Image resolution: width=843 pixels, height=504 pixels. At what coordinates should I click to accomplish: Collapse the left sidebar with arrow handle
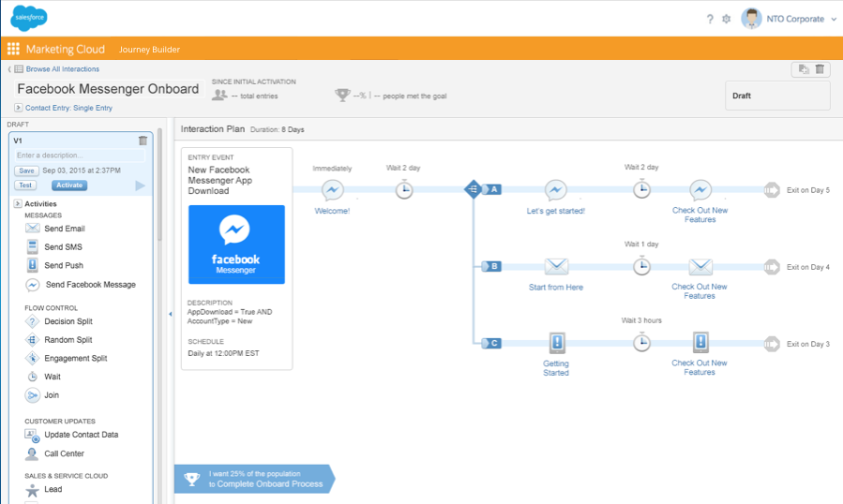click(x=170, y=314)
